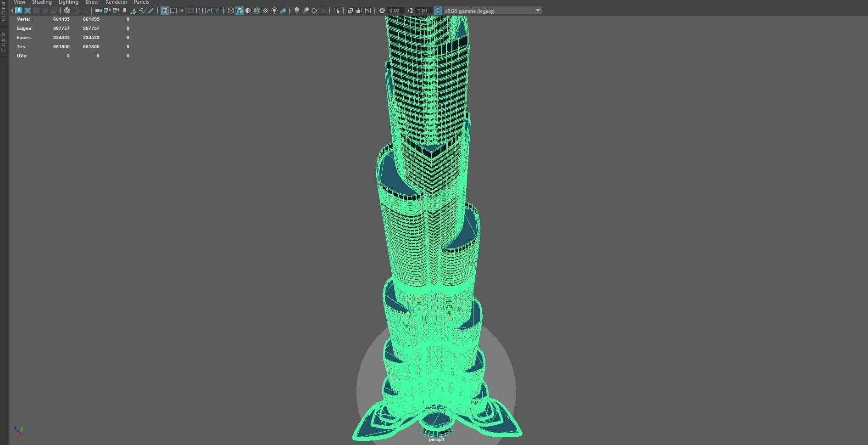Open the Show menu
Viewport: 868px width, 445px height.
coord(92,2)
